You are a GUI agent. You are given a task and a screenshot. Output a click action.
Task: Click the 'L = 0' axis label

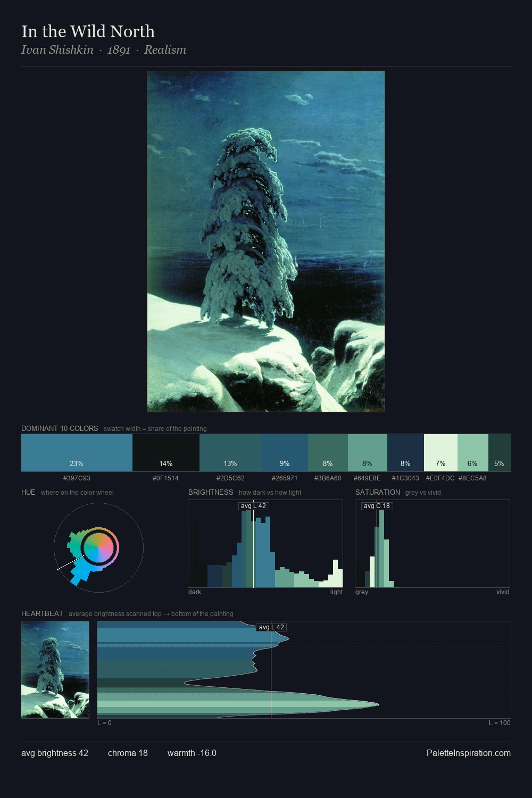[x=105, y=723]
